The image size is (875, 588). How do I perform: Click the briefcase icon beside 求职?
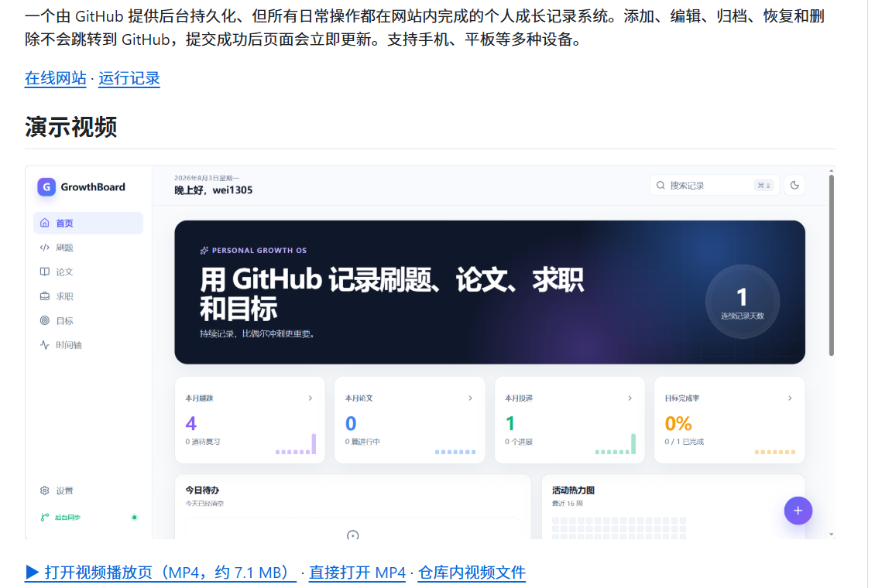pos(45,296)
